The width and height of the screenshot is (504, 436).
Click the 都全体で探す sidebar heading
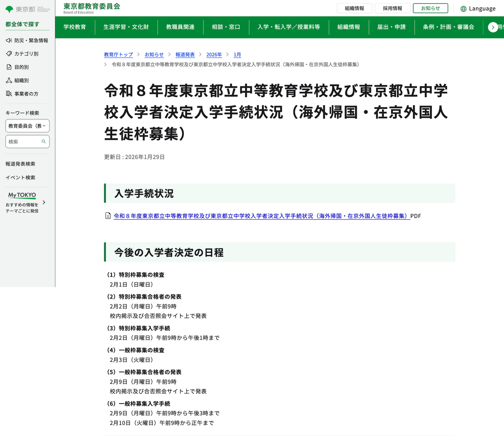[x=22, y=24]
